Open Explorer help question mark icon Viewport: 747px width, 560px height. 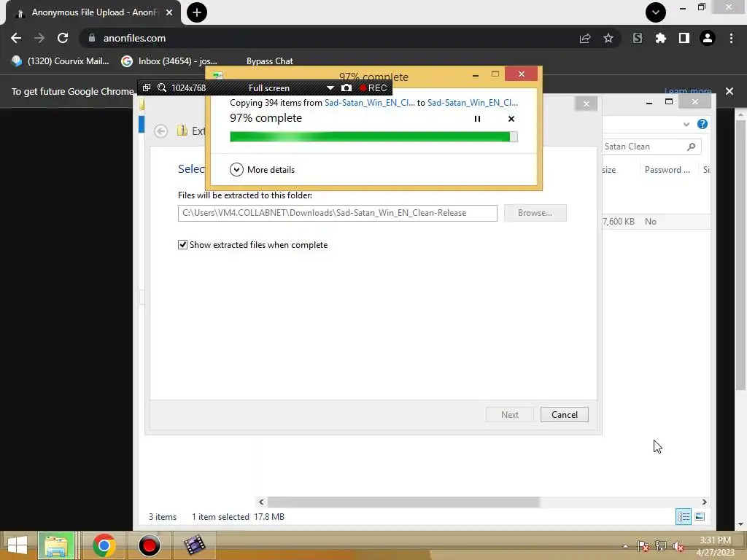(x=703, y=124)
